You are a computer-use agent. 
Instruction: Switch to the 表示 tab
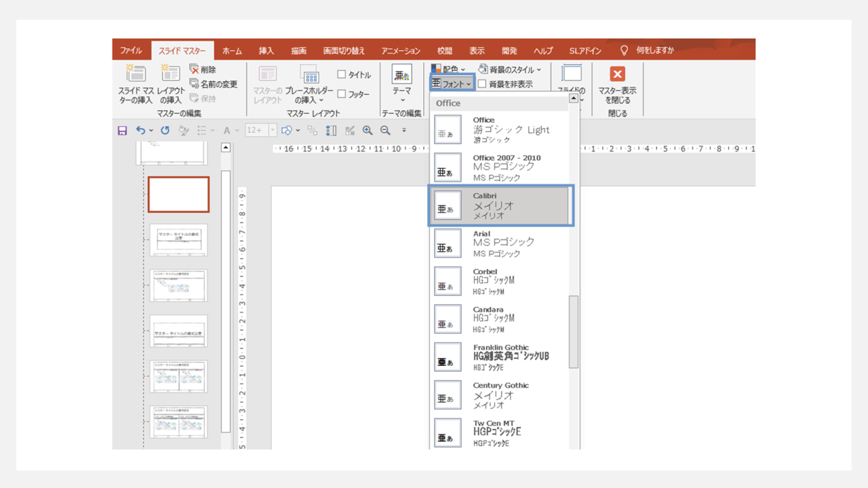[477, 51]
